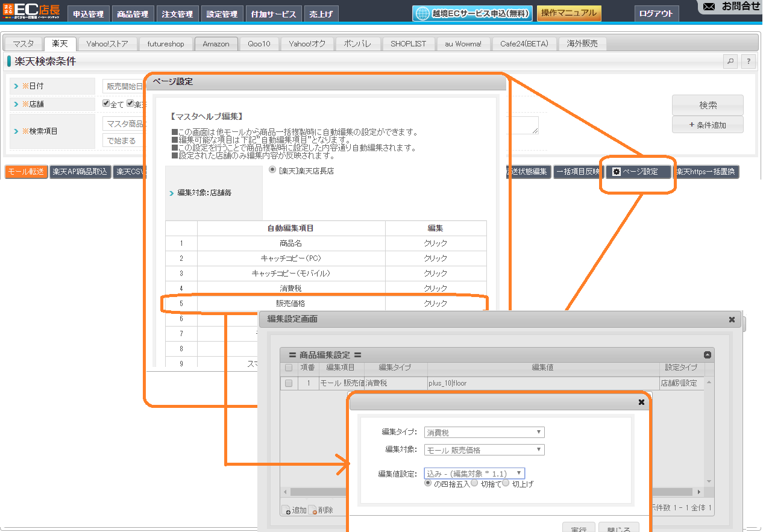Select the [楽天]楽天店長店 radio button

pos(272,170)
